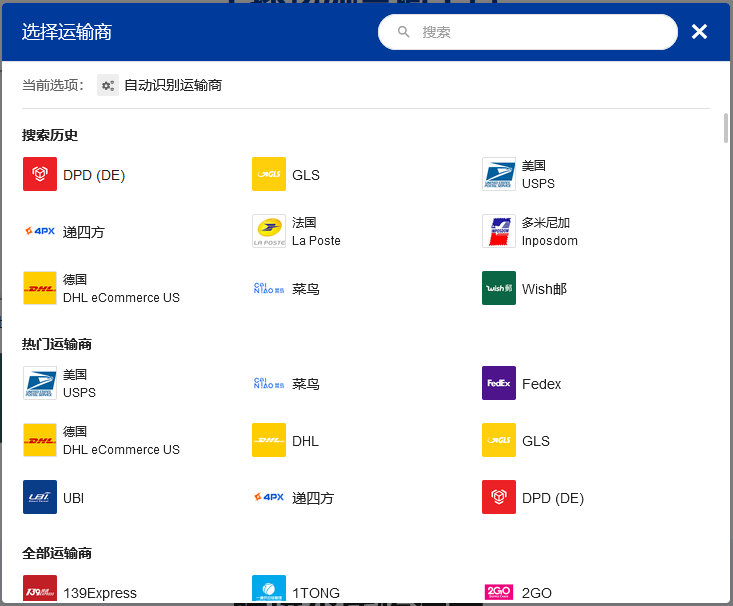
Task: Select the purple Fedex logo
Action: coord(499,383)
